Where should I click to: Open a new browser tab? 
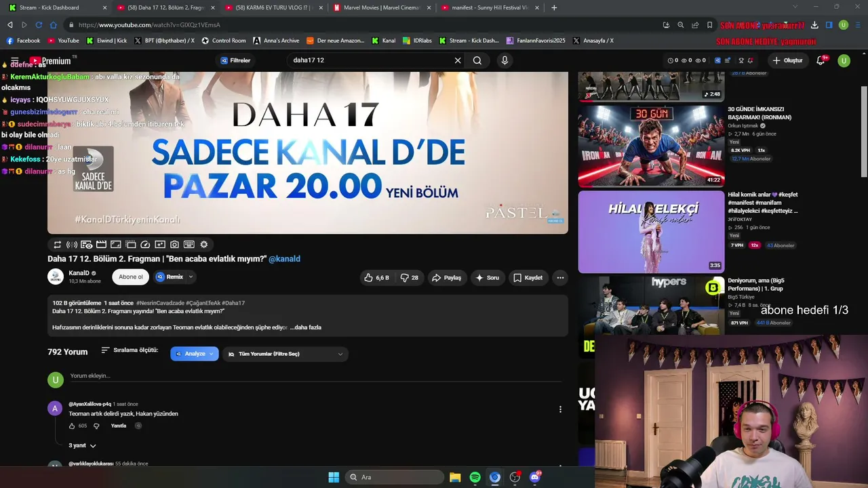554,7
